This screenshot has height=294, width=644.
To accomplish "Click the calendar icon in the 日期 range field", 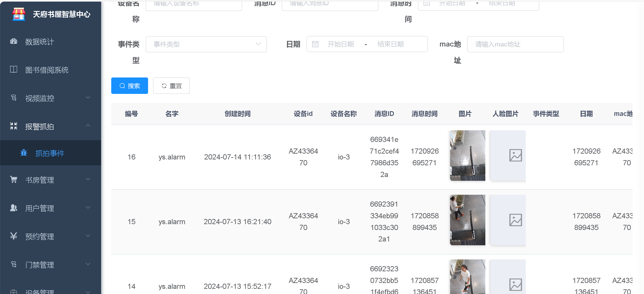I will (x=315, y=44).
